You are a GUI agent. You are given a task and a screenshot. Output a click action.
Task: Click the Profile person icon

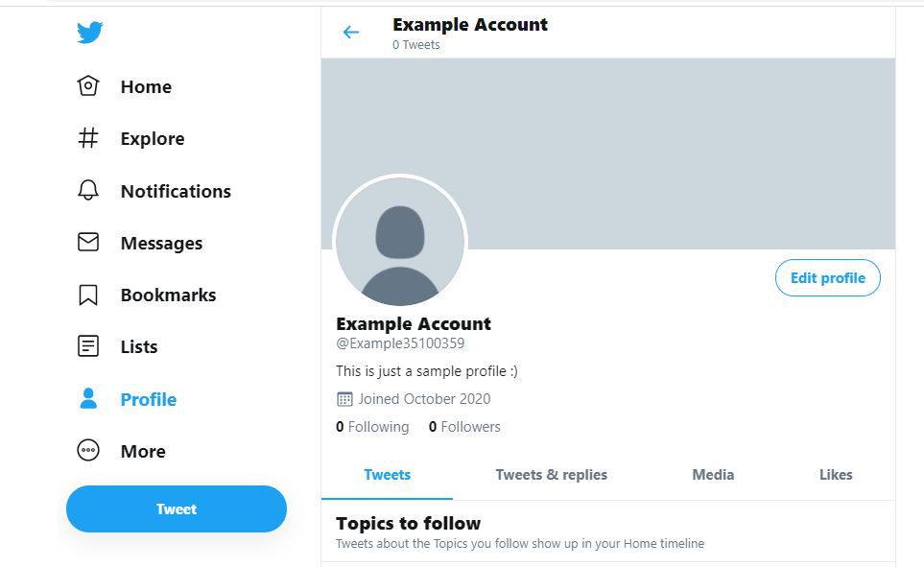coord(88,399)
